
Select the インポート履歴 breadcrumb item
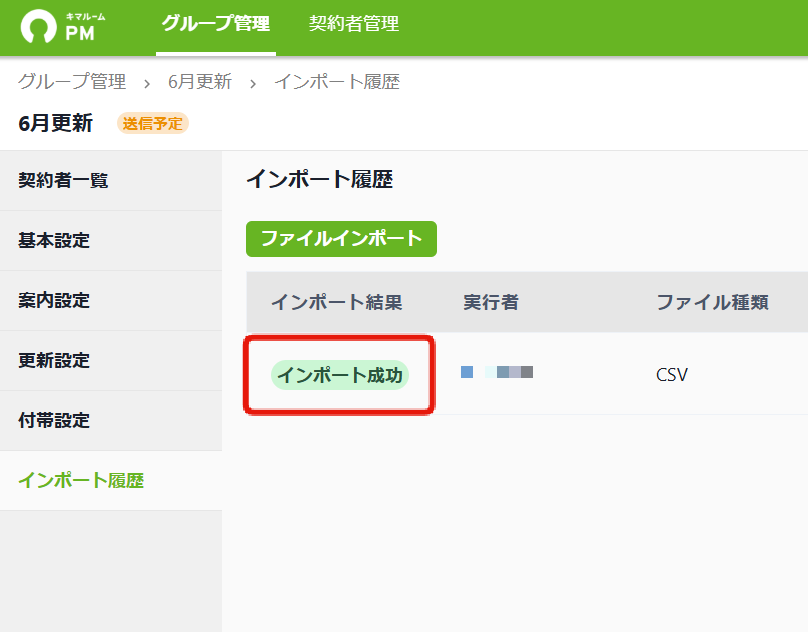click(x=337, y=81)
